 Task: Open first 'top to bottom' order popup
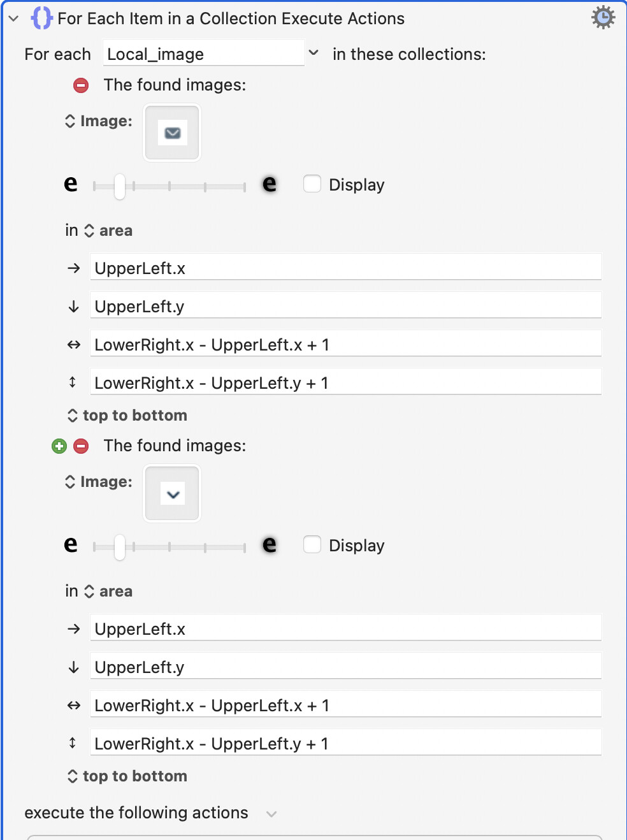tap(127, 416)
